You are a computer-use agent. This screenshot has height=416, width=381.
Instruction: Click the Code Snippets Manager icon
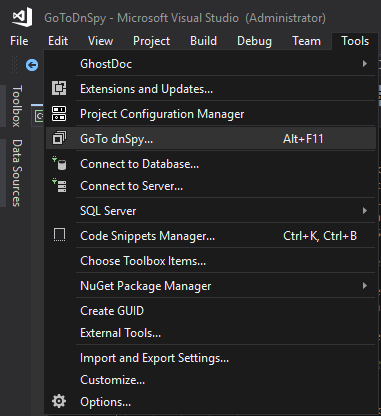tap(59, 235)
